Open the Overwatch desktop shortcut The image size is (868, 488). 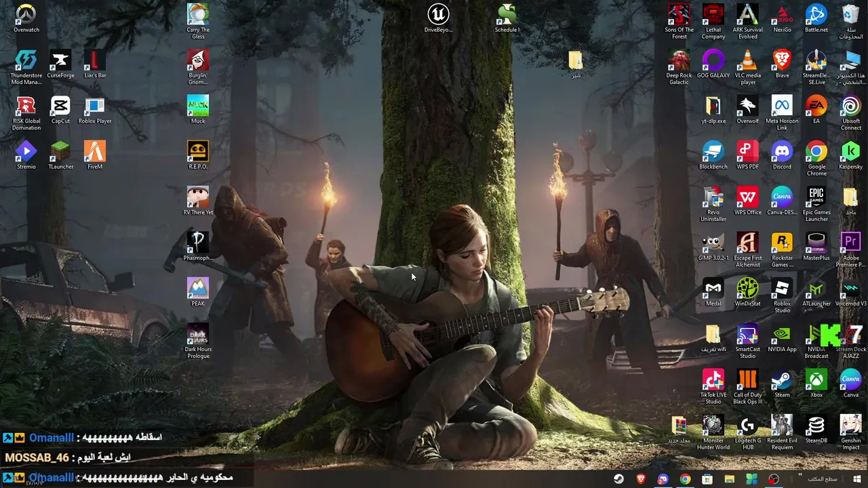coord(26,18)
